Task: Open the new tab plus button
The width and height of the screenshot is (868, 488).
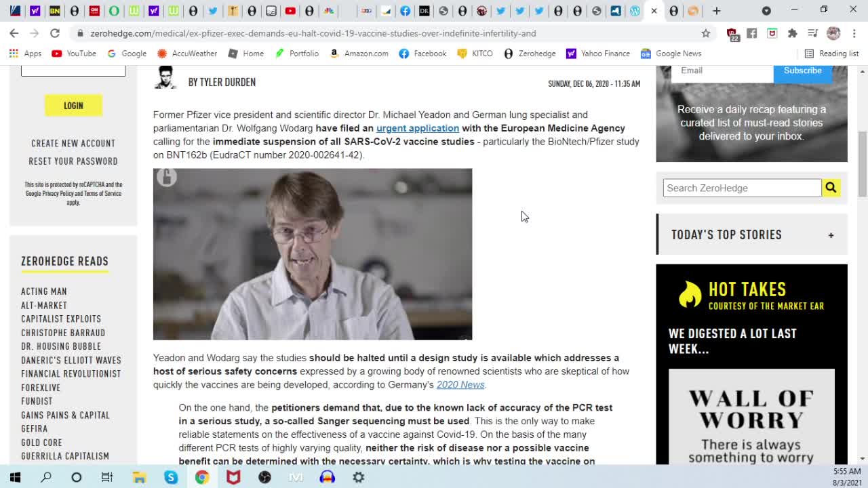Action: [716, 11]
